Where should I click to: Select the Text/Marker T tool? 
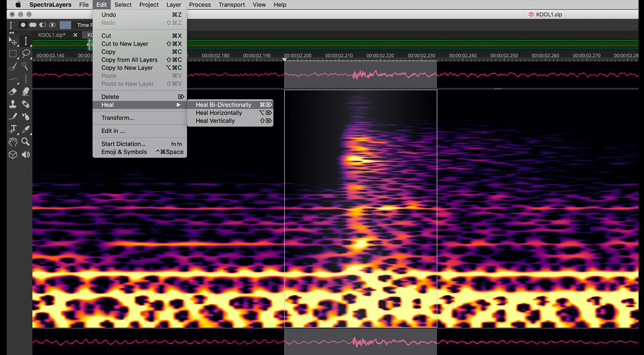(13, 129)
